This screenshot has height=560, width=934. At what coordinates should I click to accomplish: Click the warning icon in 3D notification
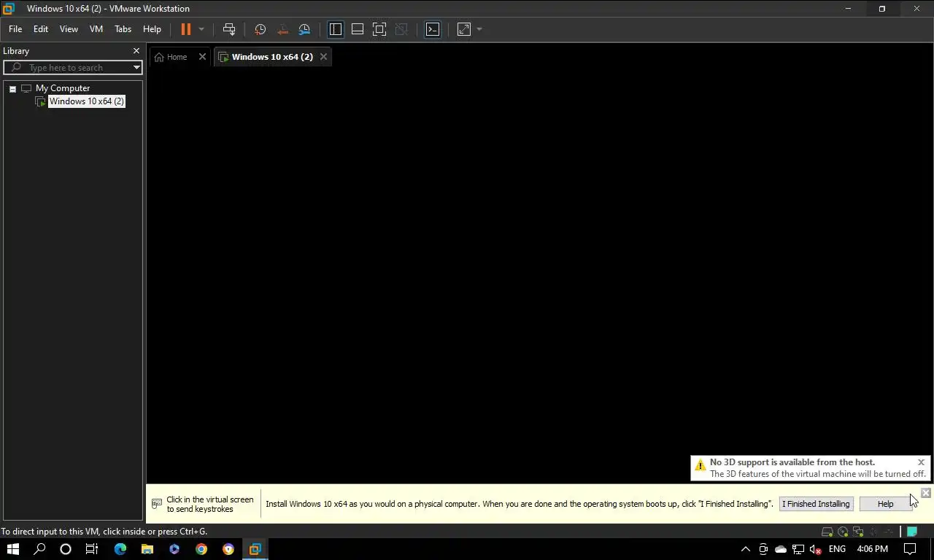click(x=700, y=465)
